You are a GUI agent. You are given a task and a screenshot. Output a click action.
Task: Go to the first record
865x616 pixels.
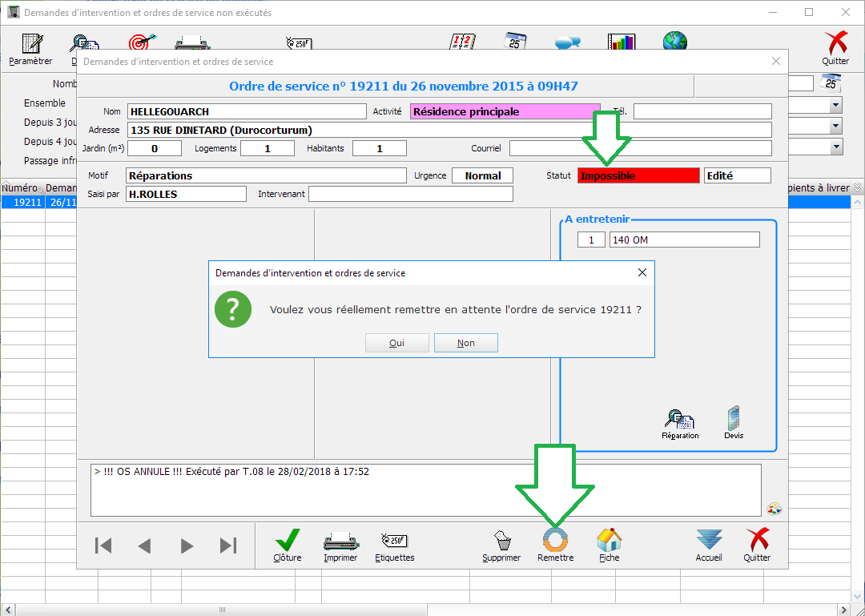(x=103, y=546)
